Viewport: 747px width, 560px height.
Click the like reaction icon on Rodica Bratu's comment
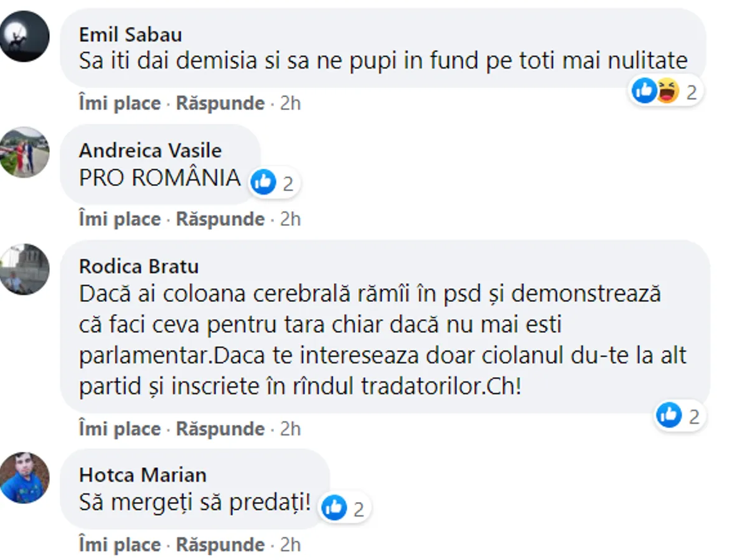(669, 415)
